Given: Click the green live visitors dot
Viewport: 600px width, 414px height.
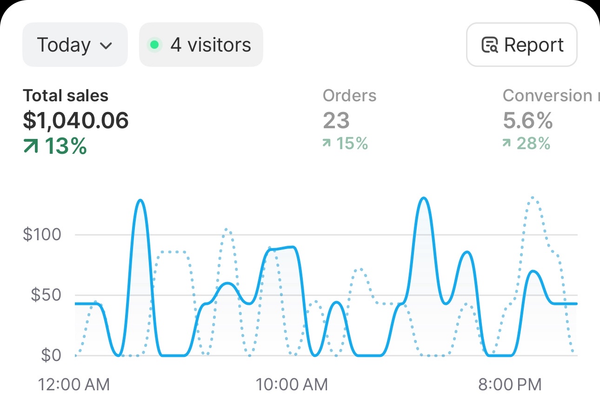Looking at the screenshot, I should pyautogui.click(x=154, y=45).
